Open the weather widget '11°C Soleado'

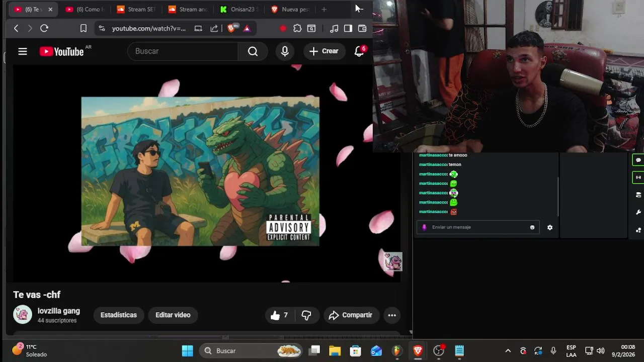pos(30,350)
